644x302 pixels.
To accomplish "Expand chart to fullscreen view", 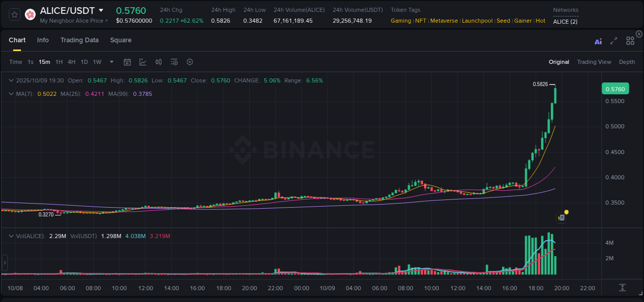I will coord(614,41).
